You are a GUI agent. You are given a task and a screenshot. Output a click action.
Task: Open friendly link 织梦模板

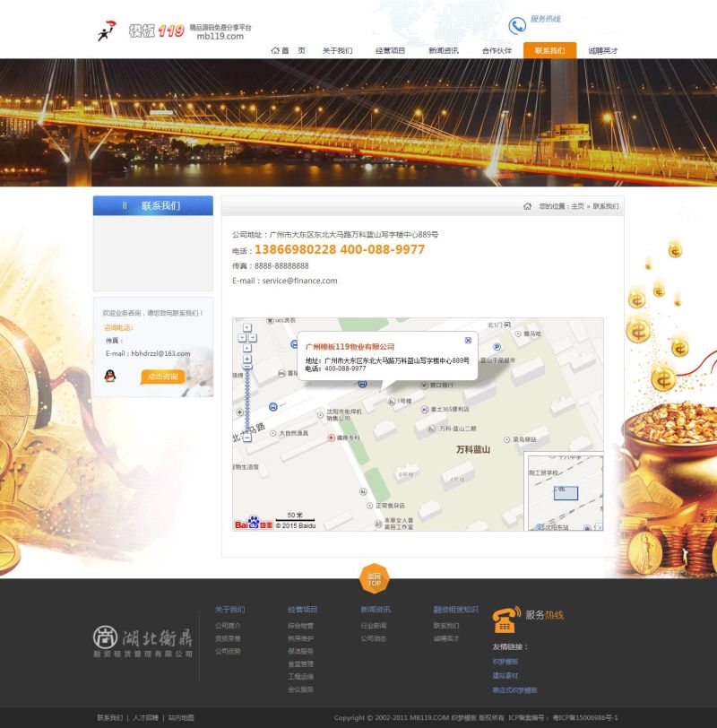[x=505, y=662]
